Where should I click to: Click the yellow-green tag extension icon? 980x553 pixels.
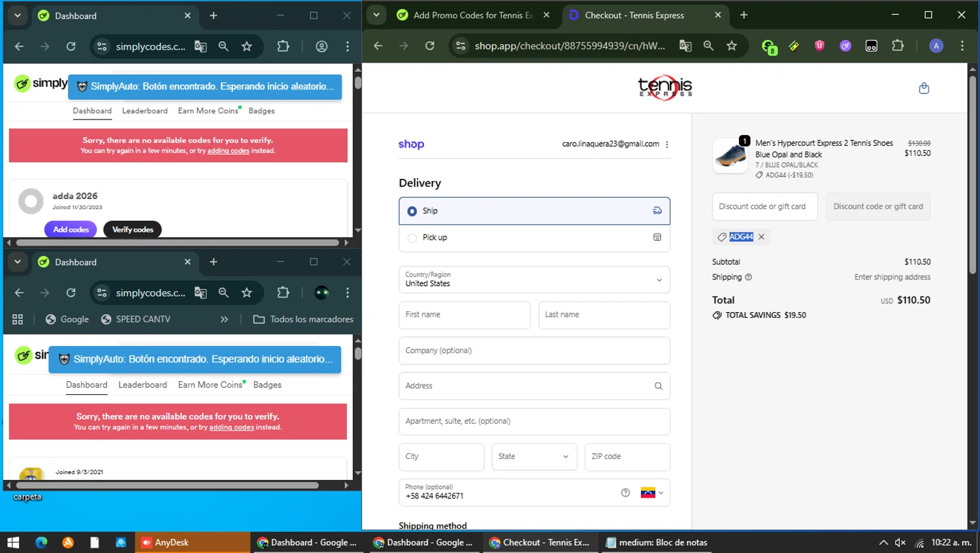[x=794, y=46]
